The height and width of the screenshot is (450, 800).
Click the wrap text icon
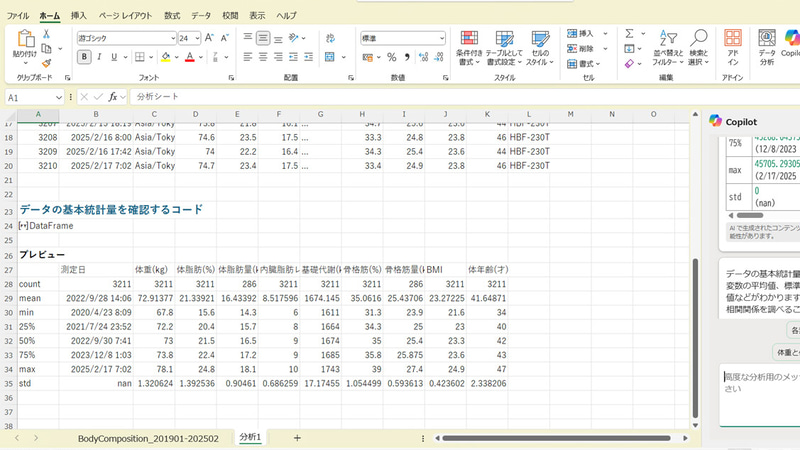[x=330, y=38]
